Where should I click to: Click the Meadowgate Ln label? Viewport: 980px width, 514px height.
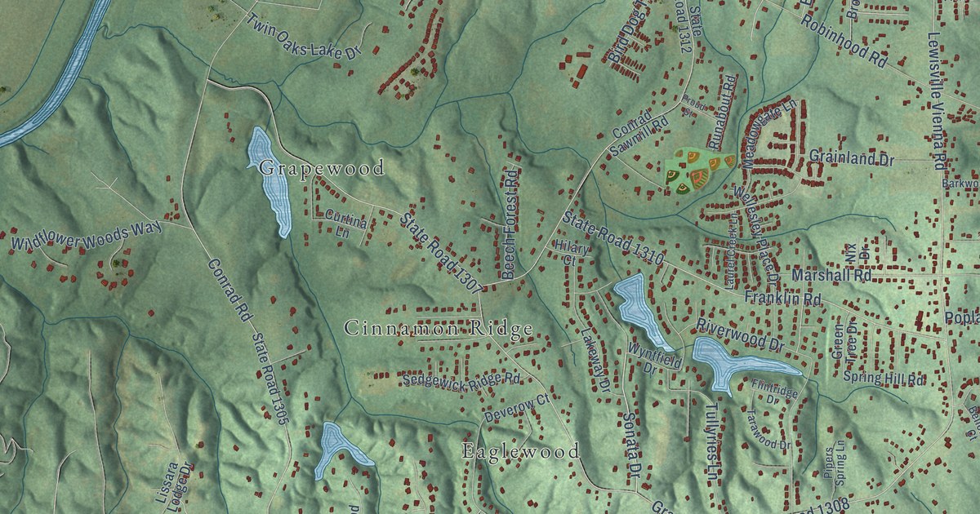769,134
